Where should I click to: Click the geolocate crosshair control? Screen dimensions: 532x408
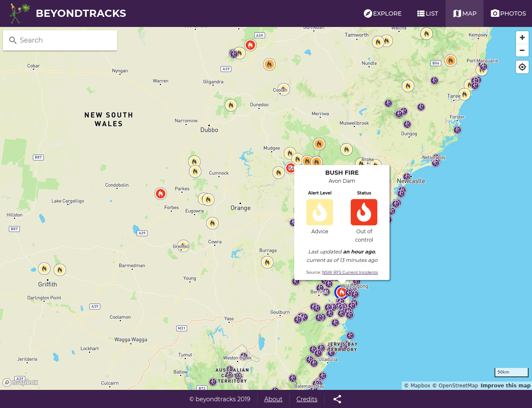(522, 67)
